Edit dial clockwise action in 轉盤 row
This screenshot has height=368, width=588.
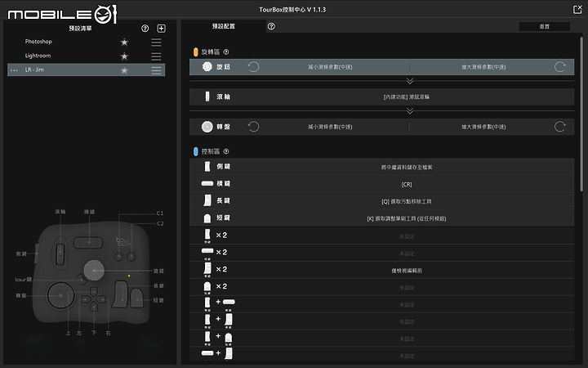pos(483,127)
